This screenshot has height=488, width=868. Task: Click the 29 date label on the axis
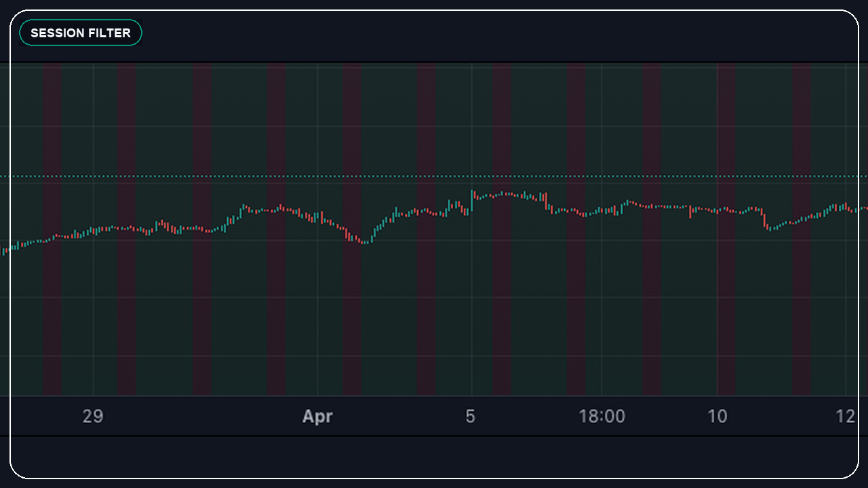click(x=93, y=417)
